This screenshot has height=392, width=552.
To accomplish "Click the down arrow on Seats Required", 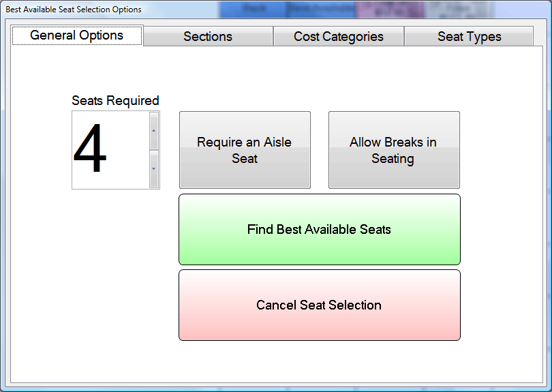I will pos(154,168).
